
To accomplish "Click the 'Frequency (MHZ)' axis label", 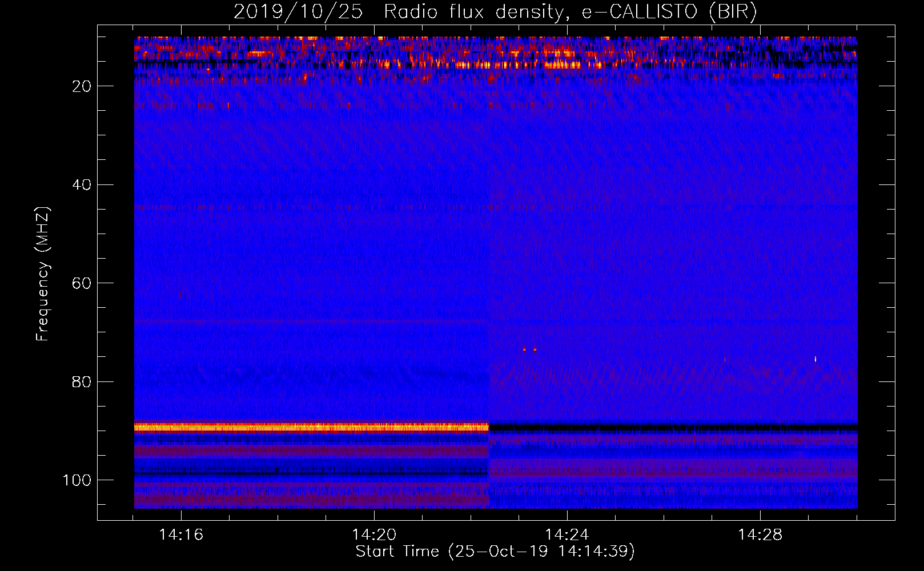I will (43, 274).
